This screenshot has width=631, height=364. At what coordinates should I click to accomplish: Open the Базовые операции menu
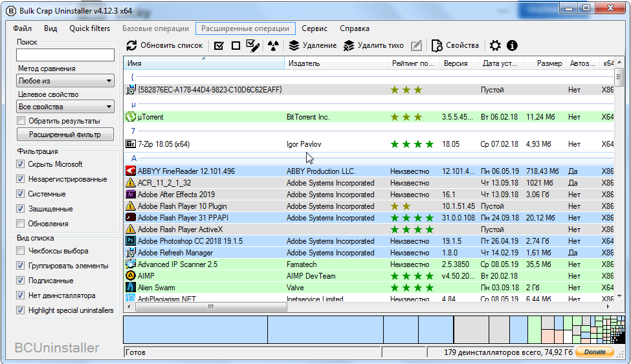pyautogui.click(x=155, y=28)
